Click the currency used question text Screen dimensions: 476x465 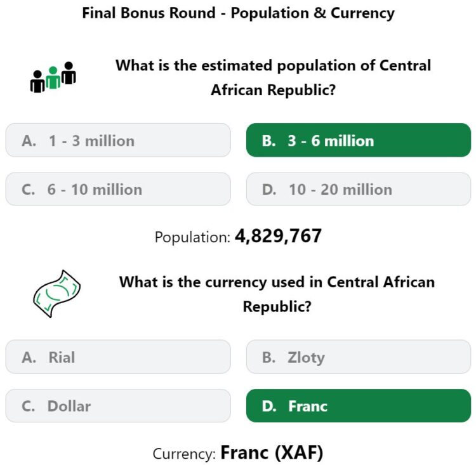click(277, 294)
